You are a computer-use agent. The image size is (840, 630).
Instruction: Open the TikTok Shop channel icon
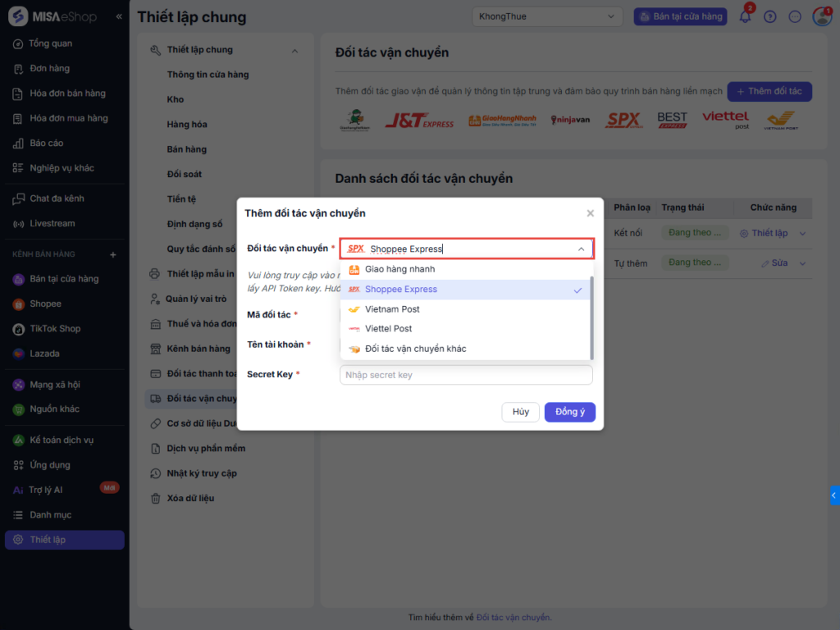18,329
